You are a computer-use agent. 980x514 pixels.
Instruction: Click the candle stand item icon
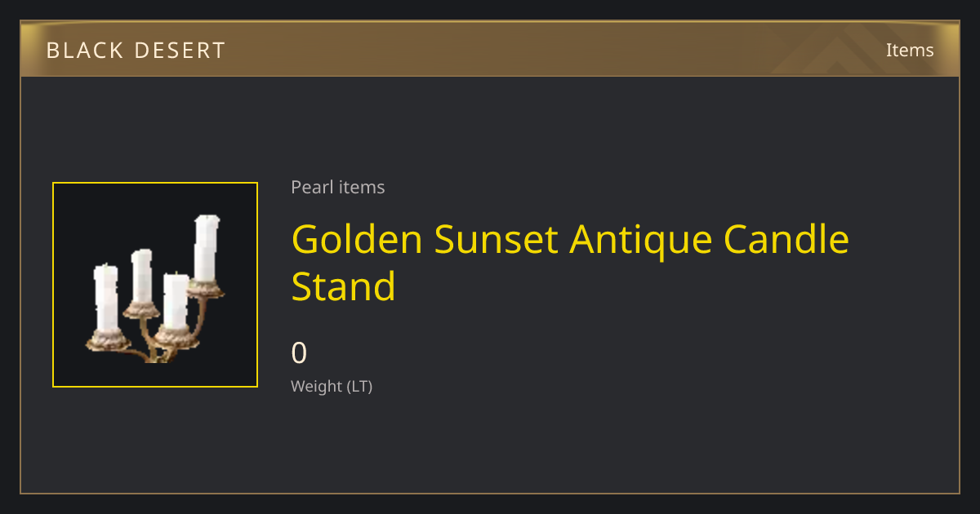point(155,285)
